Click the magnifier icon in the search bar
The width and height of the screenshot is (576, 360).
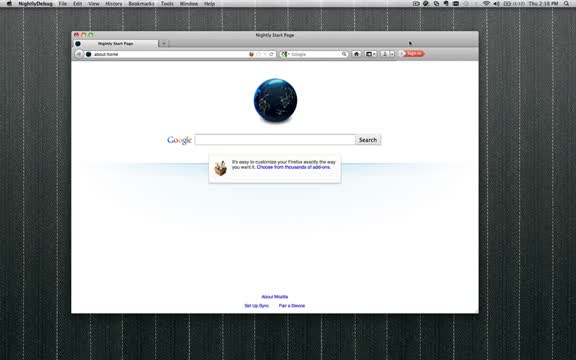click(344, 54)
